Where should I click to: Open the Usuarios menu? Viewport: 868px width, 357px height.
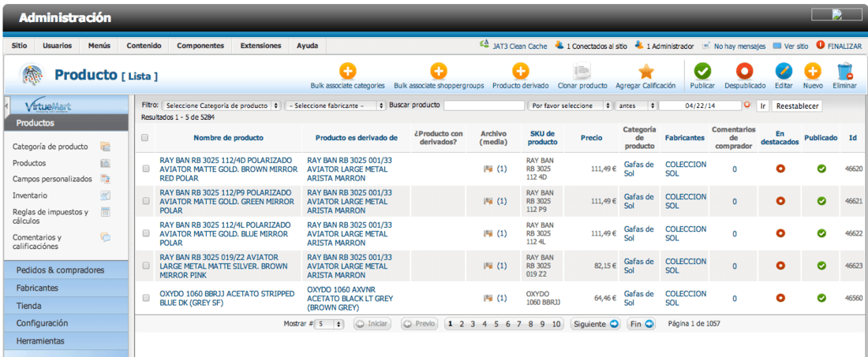[x=57, y=46]
